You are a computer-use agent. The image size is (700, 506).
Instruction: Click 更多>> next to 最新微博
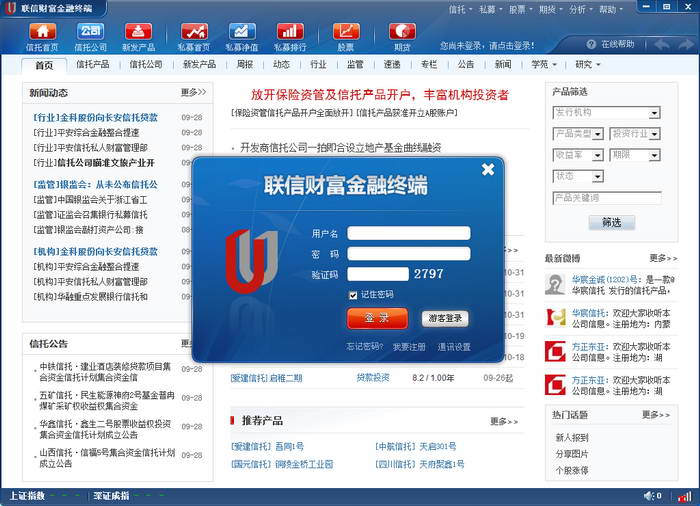[663, 258]
